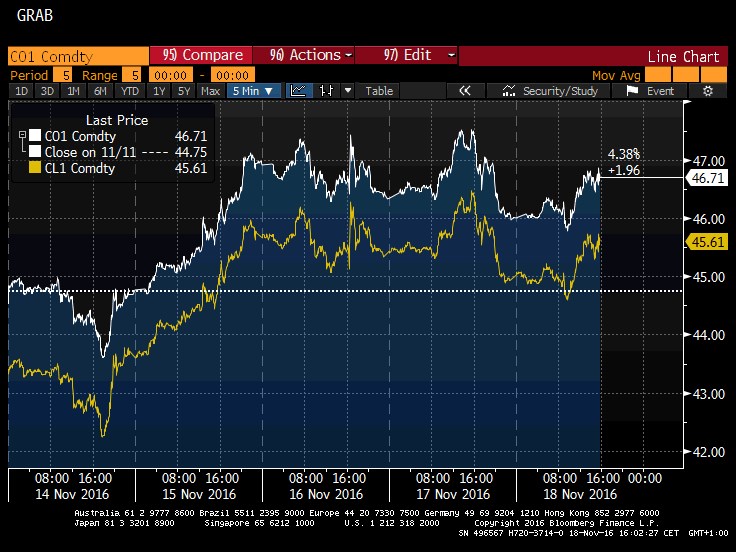Toggle CO1 Comdty white series checkbox
Viewport: 736px width, 552px height.
pos(36,136)
